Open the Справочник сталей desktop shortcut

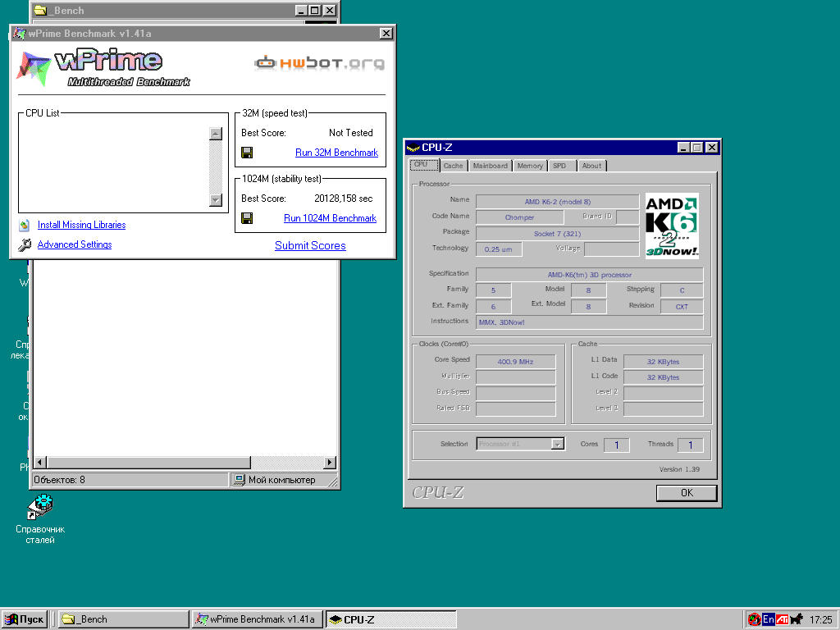(40, 518)
